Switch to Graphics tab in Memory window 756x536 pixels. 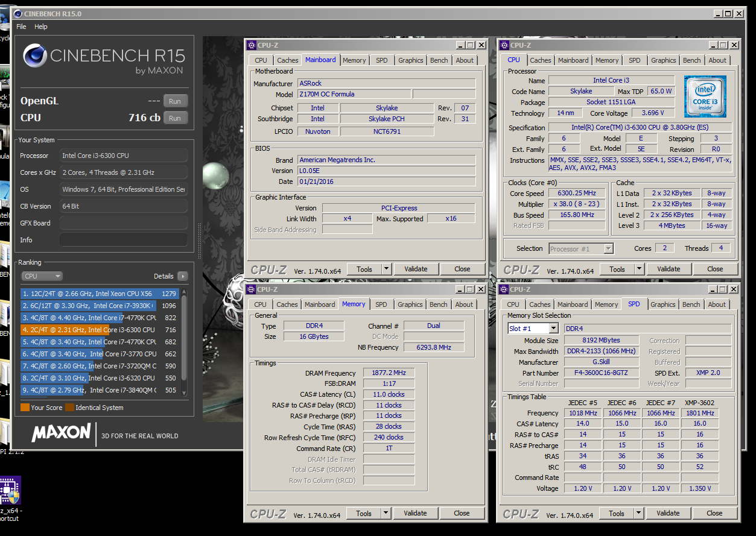pyautogui.click(x=410, y=304)
